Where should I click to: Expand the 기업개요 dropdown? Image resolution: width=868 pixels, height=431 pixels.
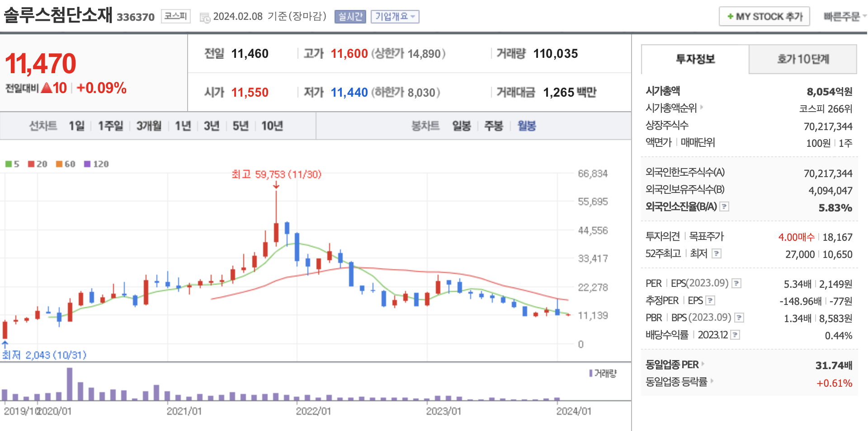(395, 17)
